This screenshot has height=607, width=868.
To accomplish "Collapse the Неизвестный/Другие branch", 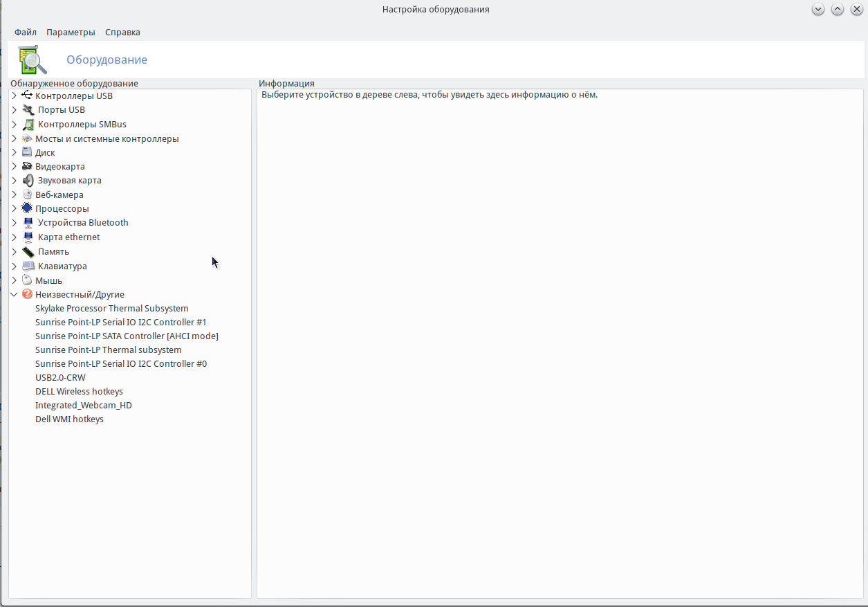I will [15, 294].
